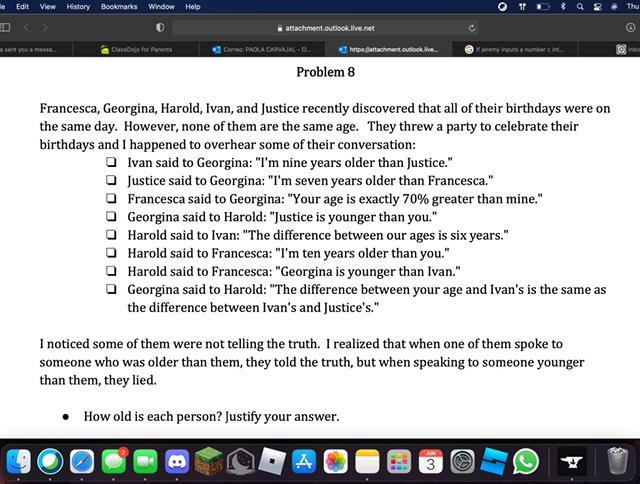Viewport: 640px width, 484px height.
Task: Open the Bookmarks menu
Action: tap(119, 7)
